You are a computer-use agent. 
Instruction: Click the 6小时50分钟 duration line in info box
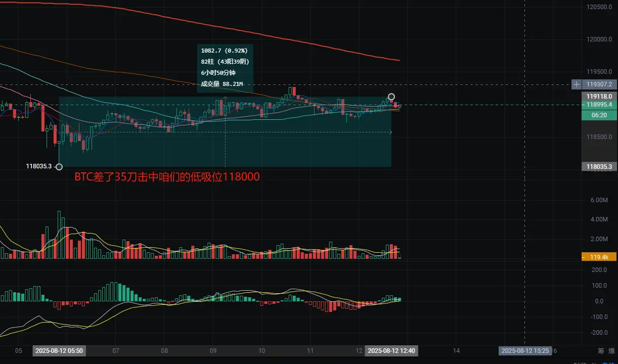point(218,73)
